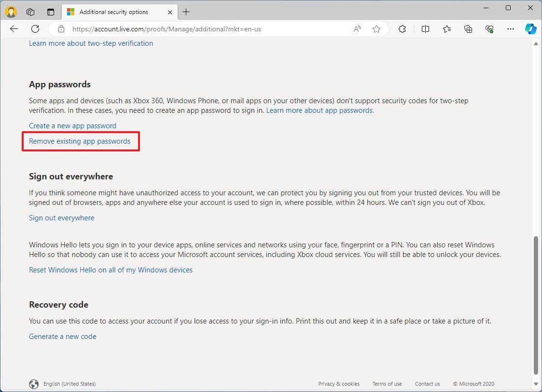Open Settings and more menu
The height and width of the screenshot is (392, 542).
point(510,29)
